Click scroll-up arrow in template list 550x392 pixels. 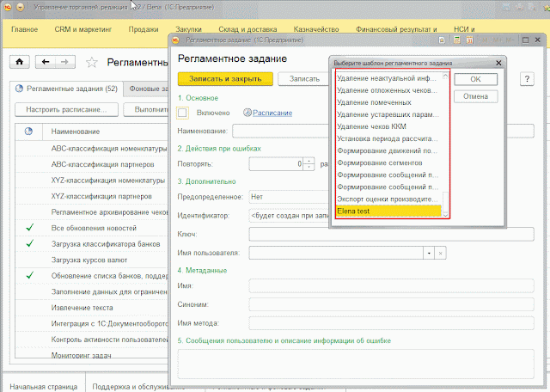pyautogui.click(x=445, y=76)
